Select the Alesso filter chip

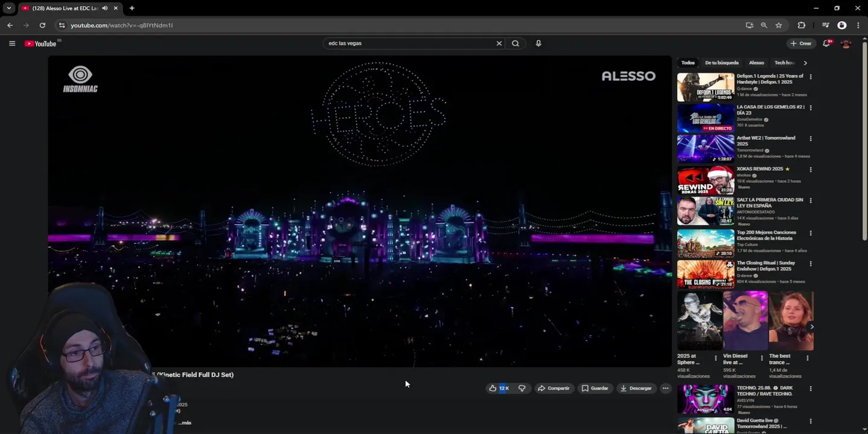[756, 63]
